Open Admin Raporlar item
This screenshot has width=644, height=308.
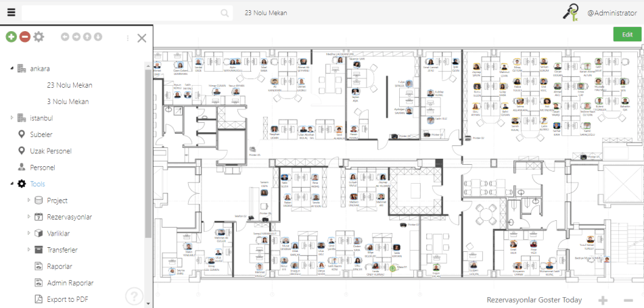pos(70,282)
